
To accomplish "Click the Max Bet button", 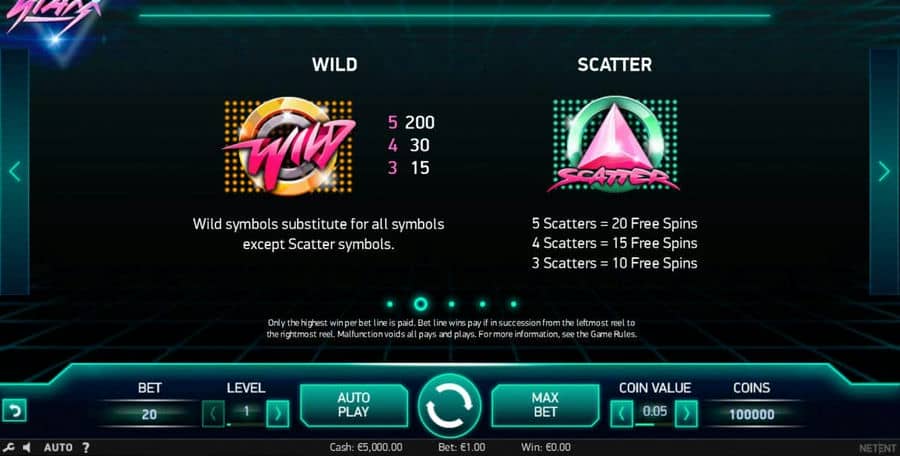I will 545,405.
